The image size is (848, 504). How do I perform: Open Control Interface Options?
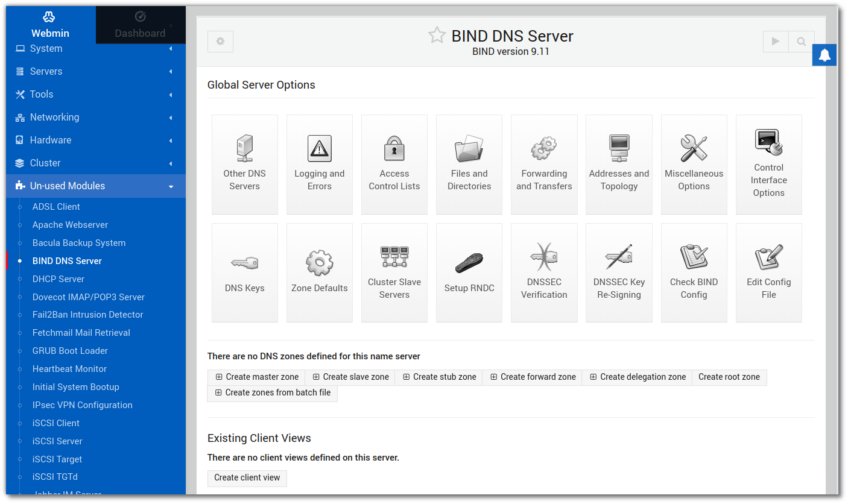(768, 164)
